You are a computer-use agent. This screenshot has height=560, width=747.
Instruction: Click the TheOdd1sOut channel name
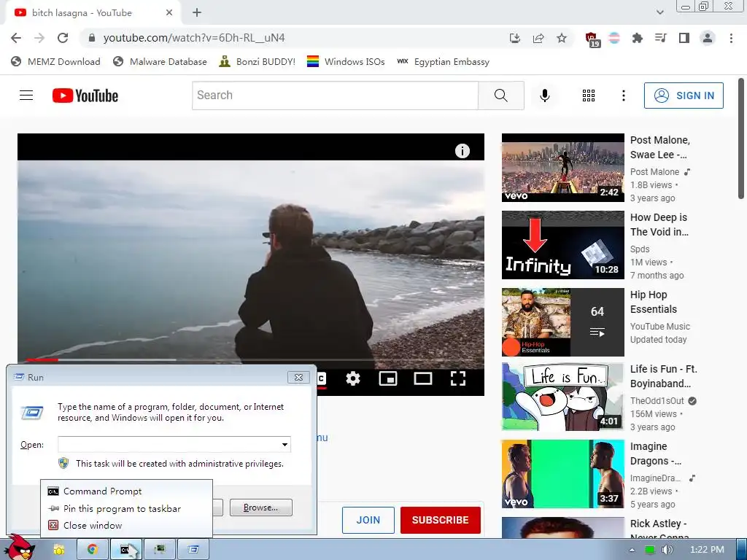657,401
